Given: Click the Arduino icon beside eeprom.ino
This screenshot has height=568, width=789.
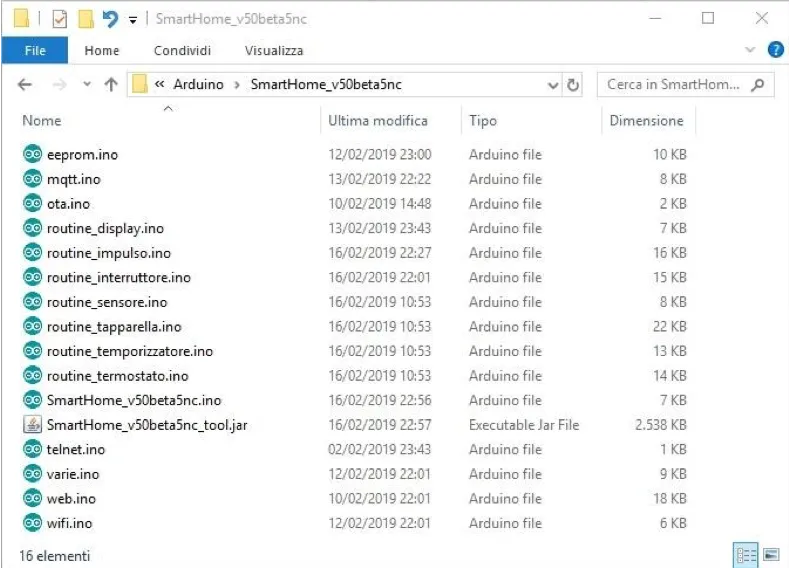Looking at the screenshot, I should (33, 154).
